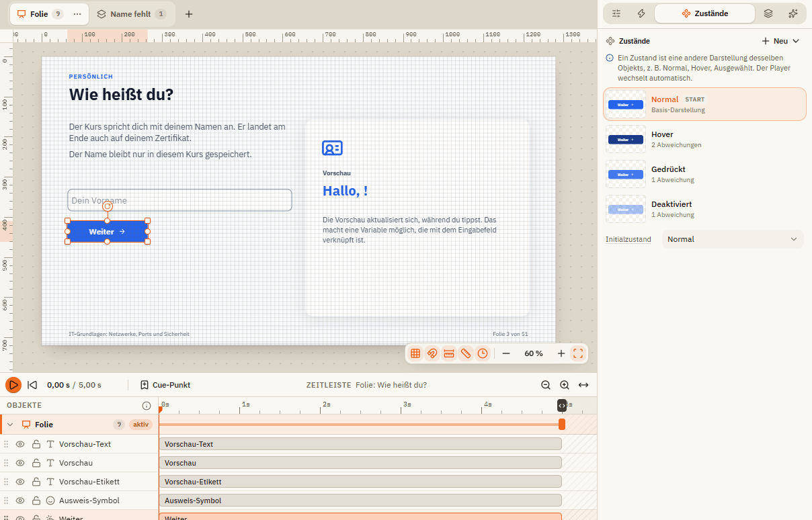Click the Vorschau-Etikett timeline bar
Screen dimensions: 812x520
[360, 482]
